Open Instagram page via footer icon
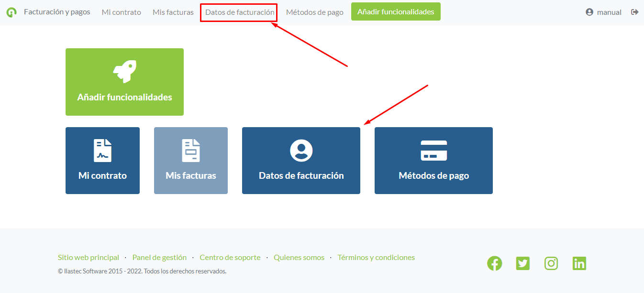This screenshot has width=644, height=293. coord(551,263)
